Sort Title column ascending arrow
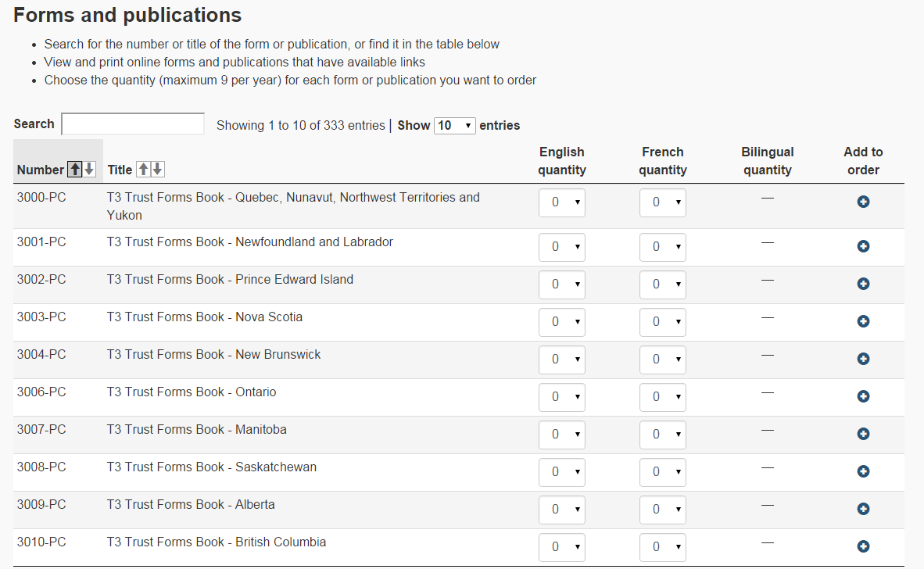 (143, 170)
